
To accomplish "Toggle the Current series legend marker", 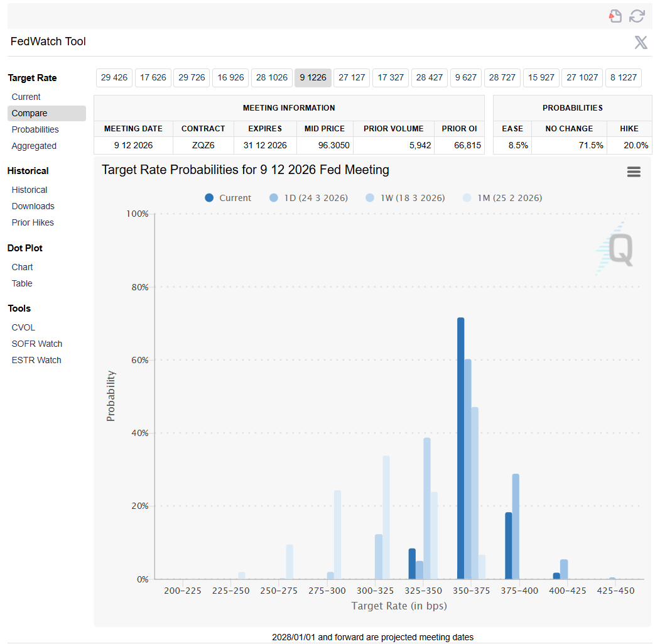I will click(x=209, y=198).
